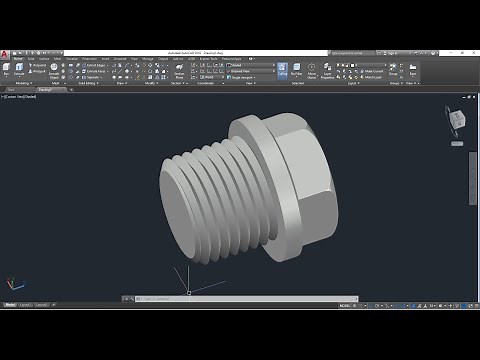Click the Section Plane tool
This screenshot has height=360, width=480.
(179, 71)
